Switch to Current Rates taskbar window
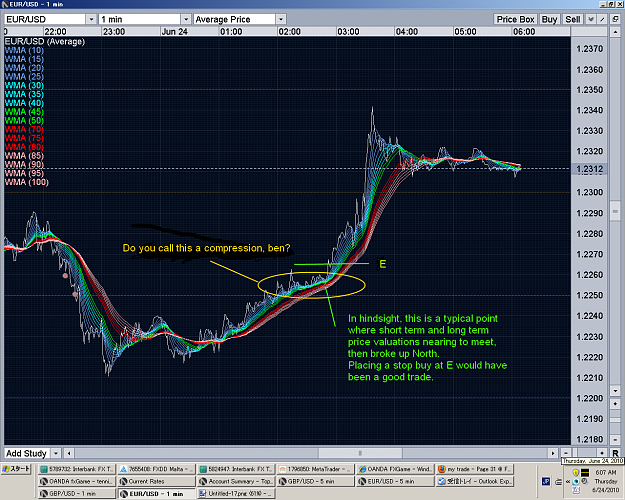Screen dimensions: 625x500 157,482
